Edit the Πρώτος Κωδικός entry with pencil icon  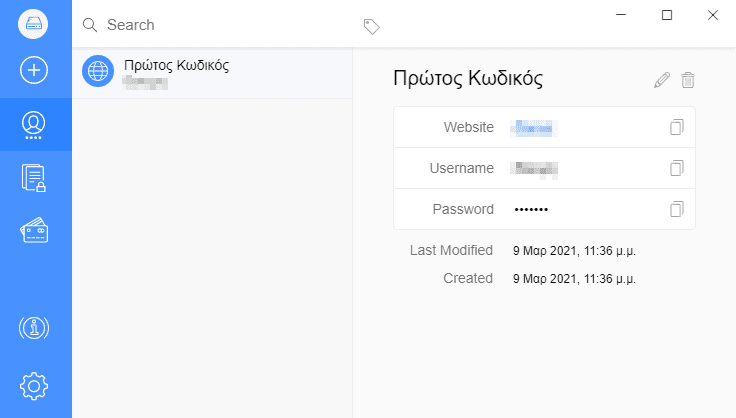pyautogui.click(x=662, y=80)
